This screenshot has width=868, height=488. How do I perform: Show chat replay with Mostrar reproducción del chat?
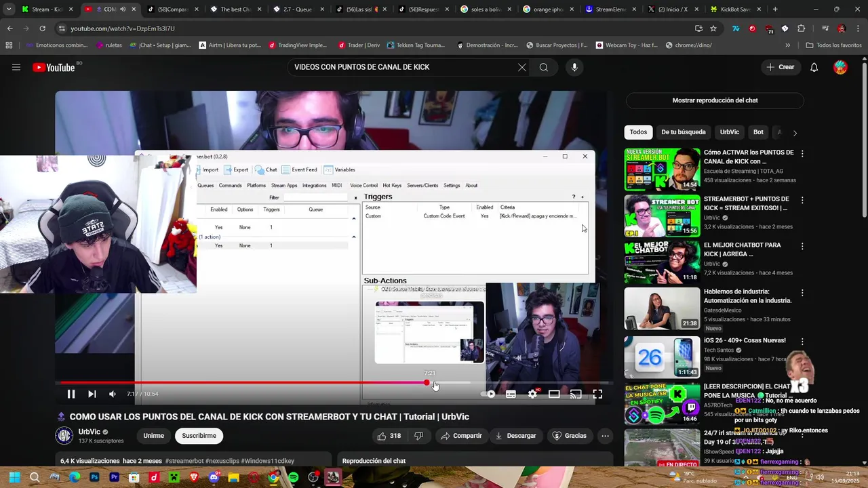point(715,100)
